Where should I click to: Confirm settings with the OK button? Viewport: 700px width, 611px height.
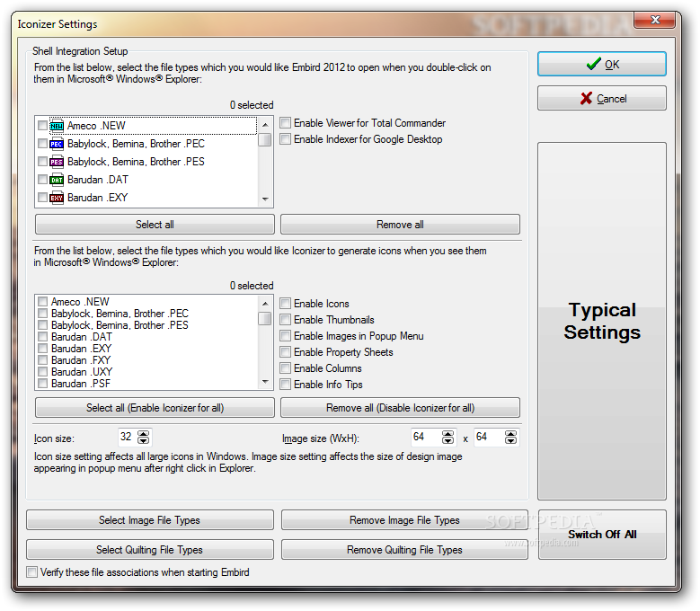(602, 65)
